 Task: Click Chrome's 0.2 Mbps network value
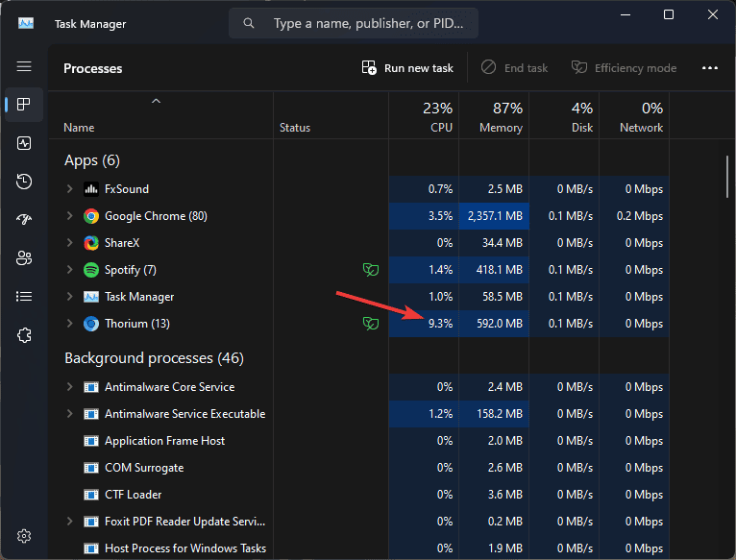639,216
